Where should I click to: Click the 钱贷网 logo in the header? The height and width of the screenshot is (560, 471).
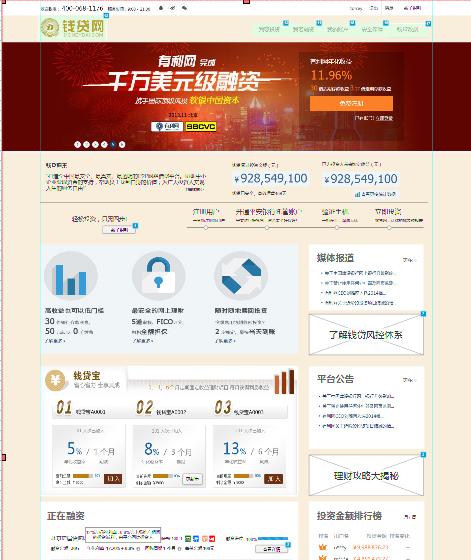tap(73, 28)
